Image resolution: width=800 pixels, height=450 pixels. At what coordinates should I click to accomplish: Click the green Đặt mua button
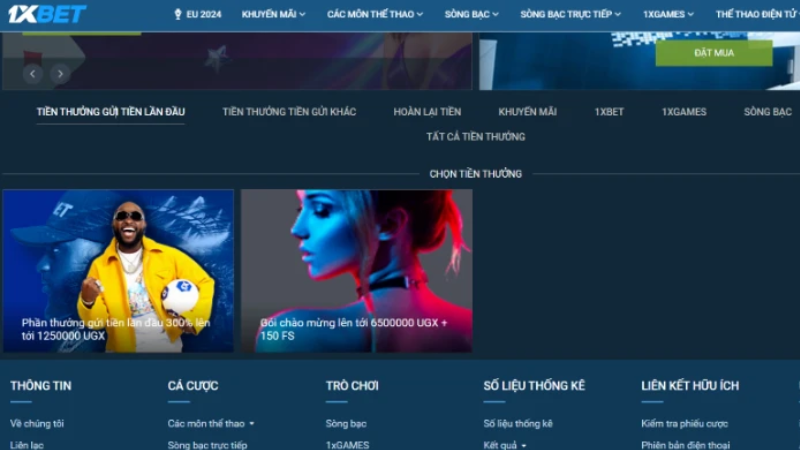coord(714,53)
